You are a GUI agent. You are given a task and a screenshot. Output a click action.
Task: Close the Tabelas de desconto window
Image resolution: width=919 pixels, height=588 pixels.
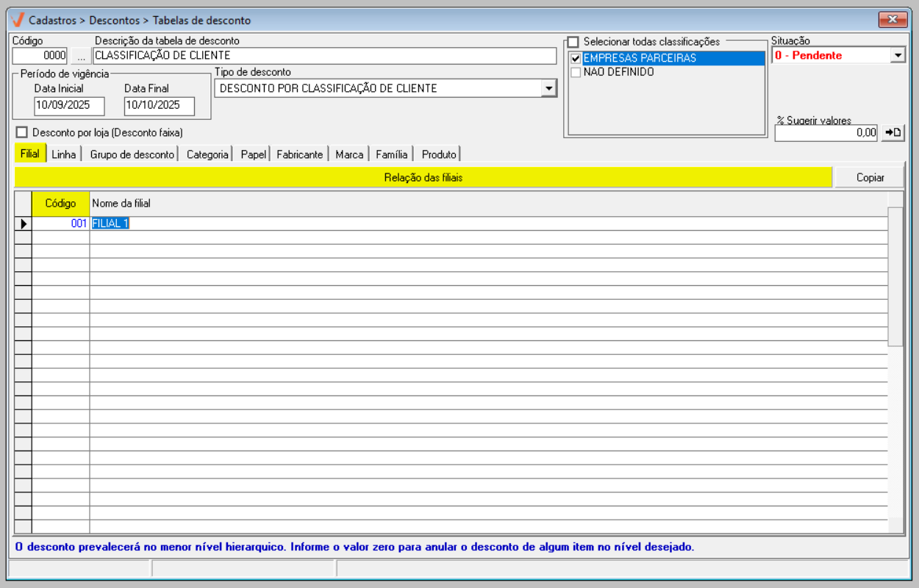[x=893, y=20]
